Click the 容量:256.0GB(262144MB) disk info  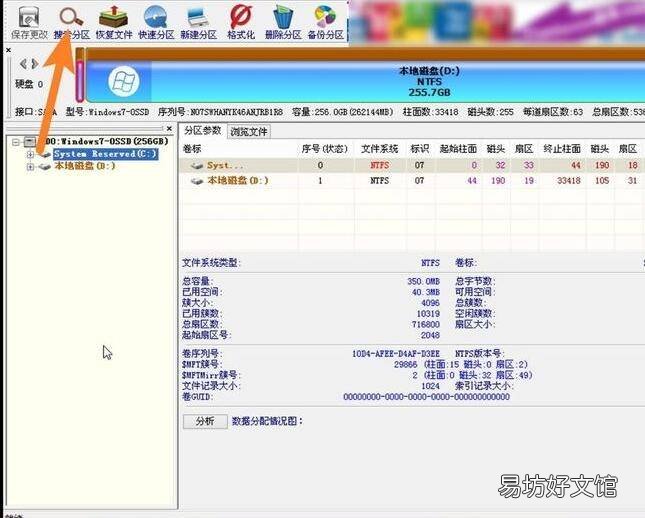(342, 111)
